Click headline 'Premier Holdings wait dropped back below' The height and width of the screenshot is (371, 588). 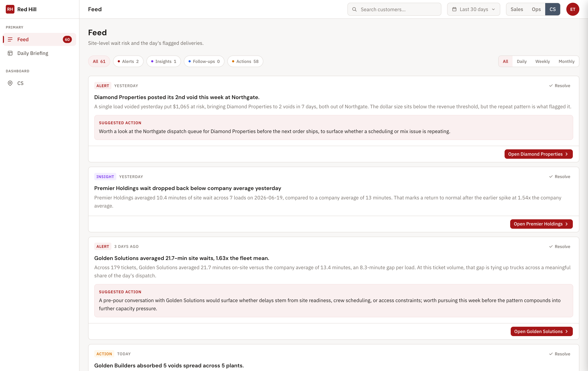187,188
